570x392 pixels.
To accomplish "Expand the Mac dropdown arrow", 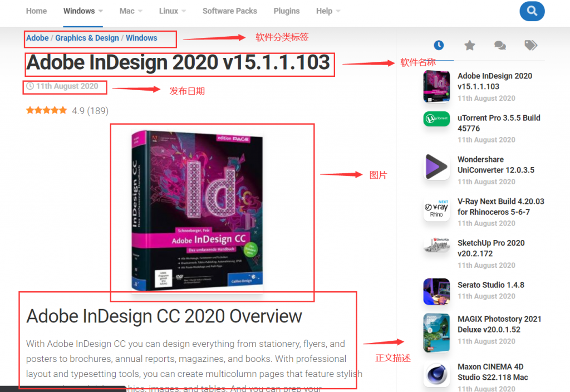I will (x=140, y=11).
